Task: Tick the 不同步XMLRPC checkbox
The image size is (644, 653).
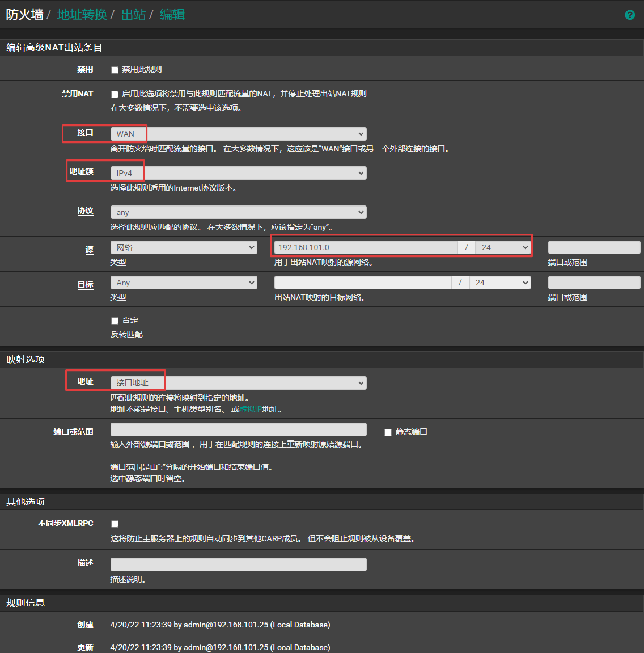Action: pyautogui.click(x=115, y=524)
